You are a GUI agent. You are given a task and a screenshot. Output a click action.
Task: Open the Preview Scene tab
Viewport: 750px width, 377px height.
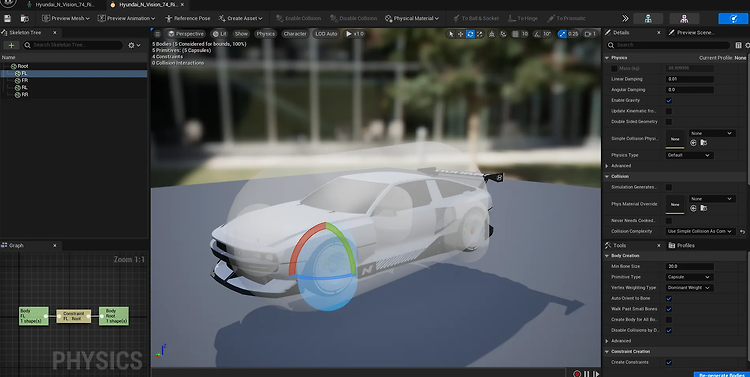click(691, 33)
